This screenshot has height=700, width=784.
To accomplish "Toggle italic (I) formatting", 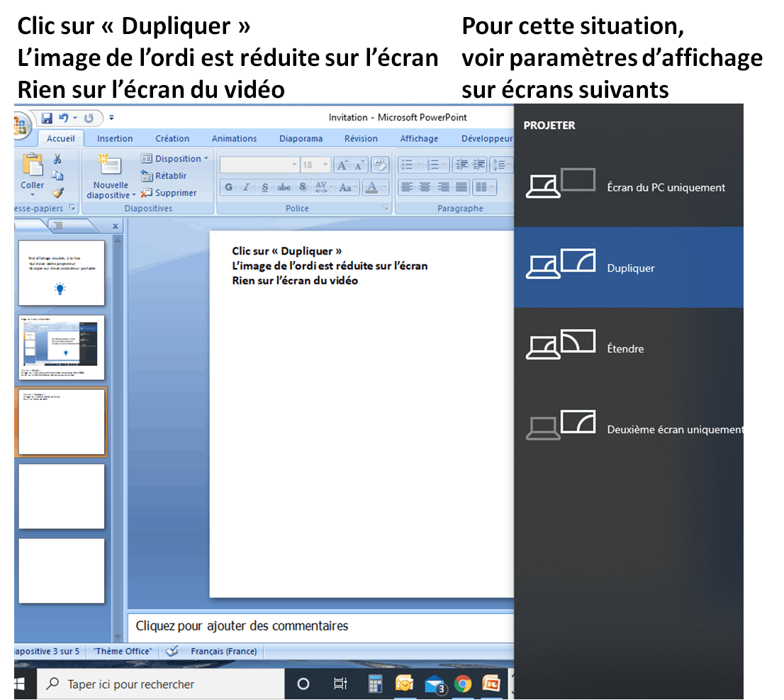I will 247,187.
